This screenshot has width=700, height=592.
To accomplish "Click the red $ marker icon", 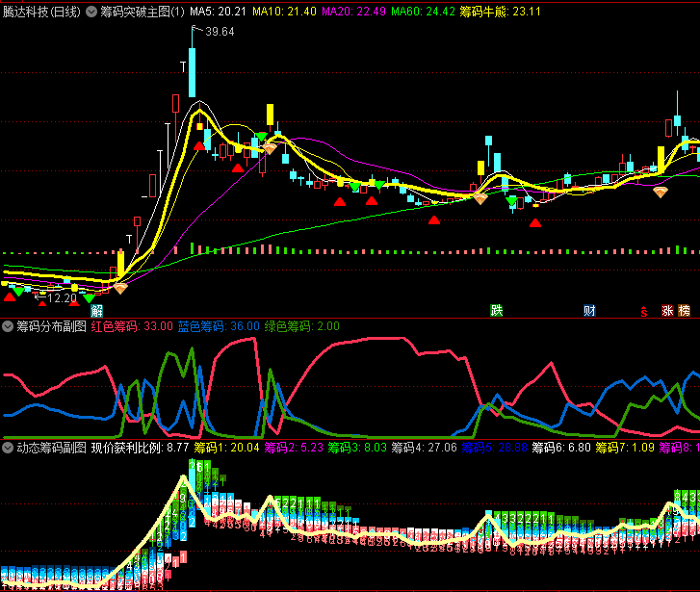I will coord(644,310).
